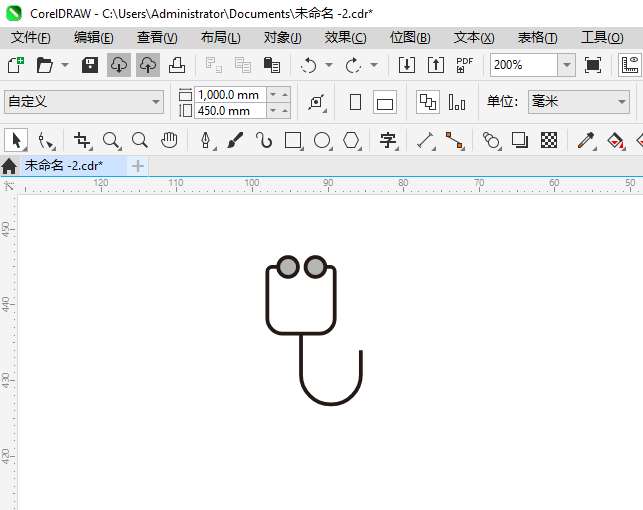Viewport: 643px width, 510px height.
Task: Open the 单位 units dropdown 毫米
Action: [579, 102]
